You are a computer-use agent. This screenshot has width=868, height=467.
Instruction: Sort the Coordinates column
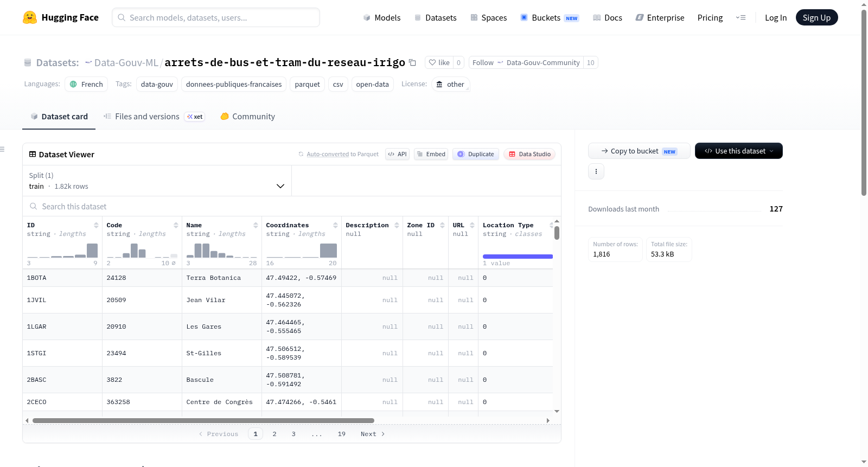click(x=335, y=225)
